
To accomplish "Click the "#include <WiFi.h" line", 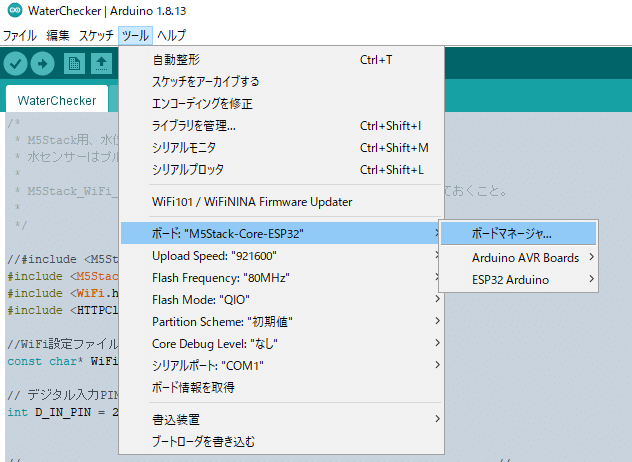I will click(x=63, y=293).
